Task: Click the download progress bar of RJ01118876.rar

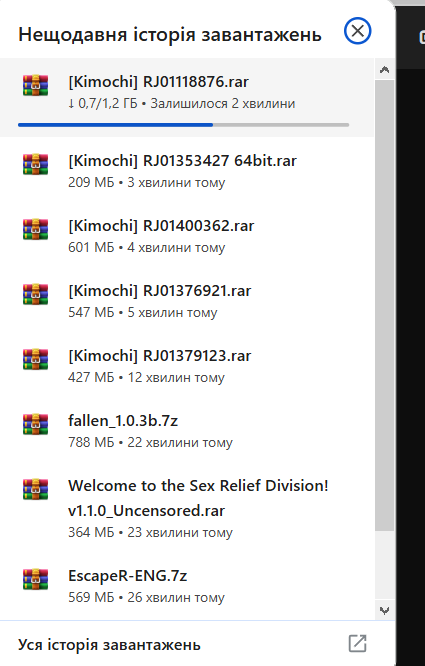Action: point(183,125)
